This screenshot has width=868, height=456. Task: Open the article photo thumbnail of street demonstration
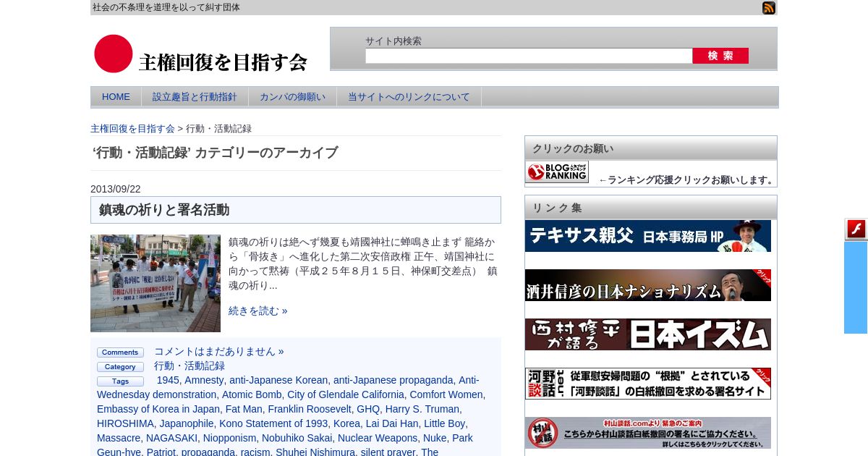(156, 283)
